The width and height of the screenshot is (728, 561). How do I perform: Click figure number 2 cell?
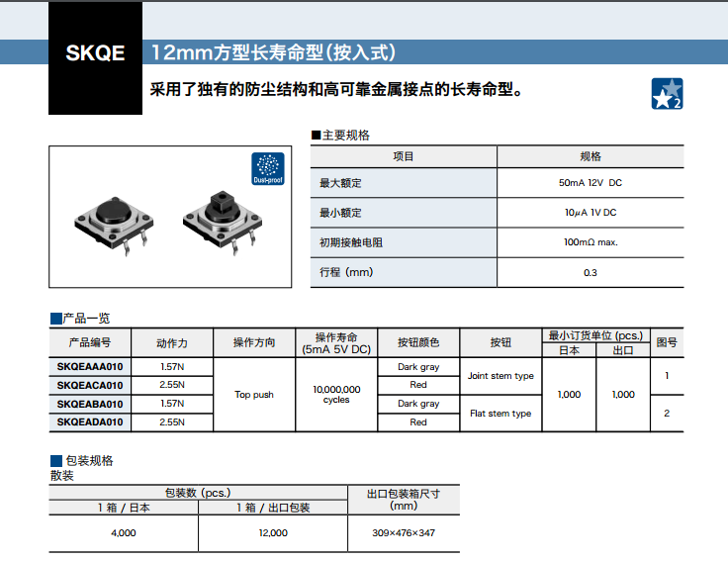coord(667,414)
